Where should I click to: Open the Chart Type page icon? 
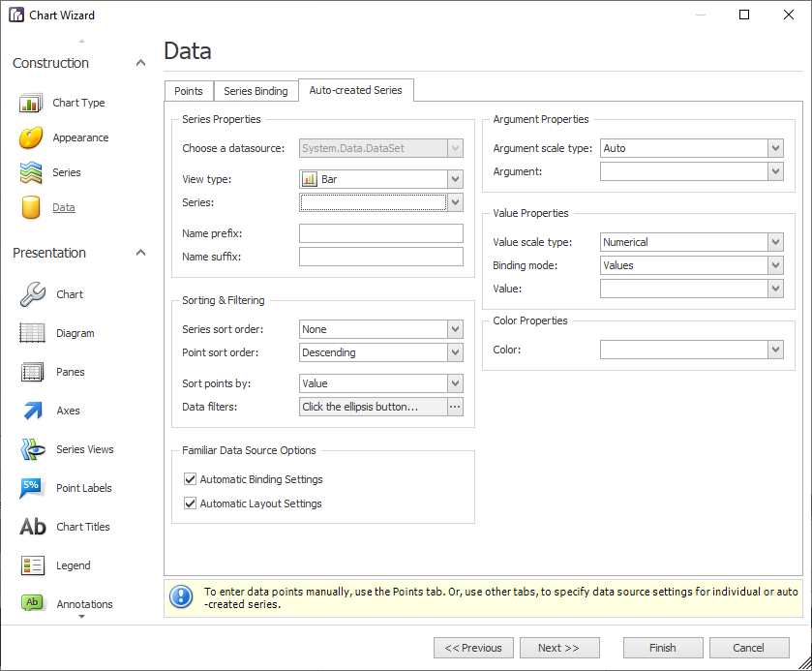click(31, 103)
